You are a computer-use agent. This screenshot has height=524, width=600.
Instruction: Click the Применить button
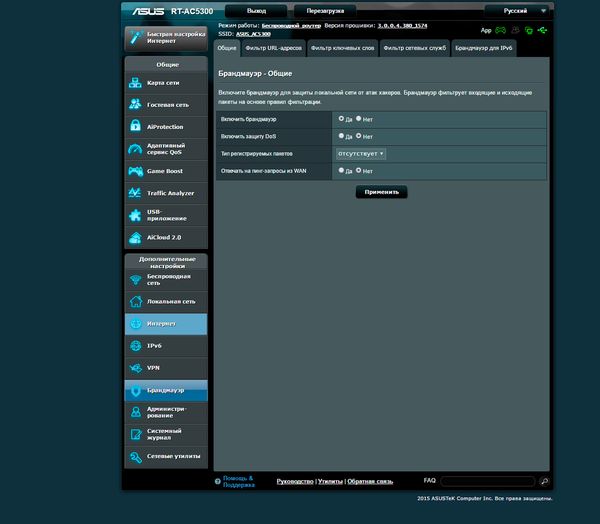tap(381, 191)
